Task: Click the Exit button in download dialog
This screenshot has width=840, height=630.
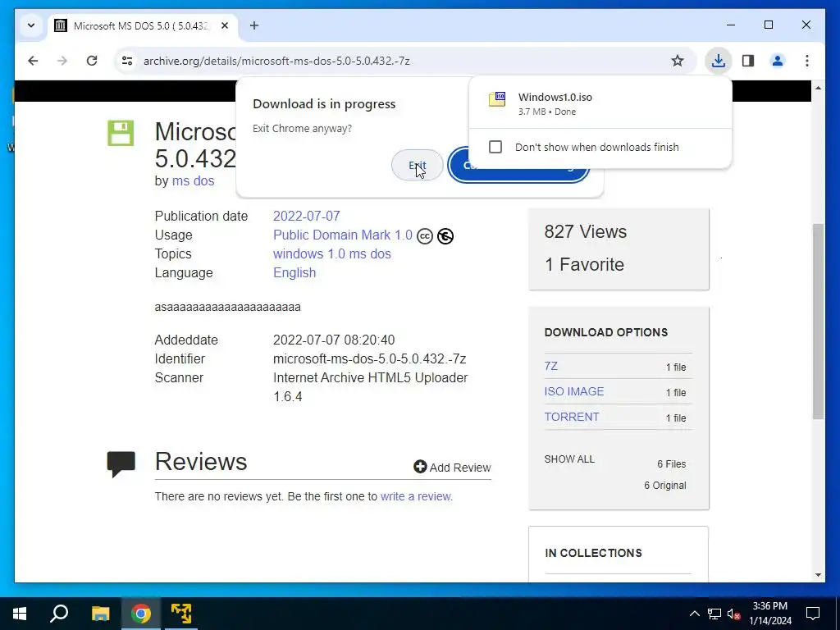Action: 418,166
